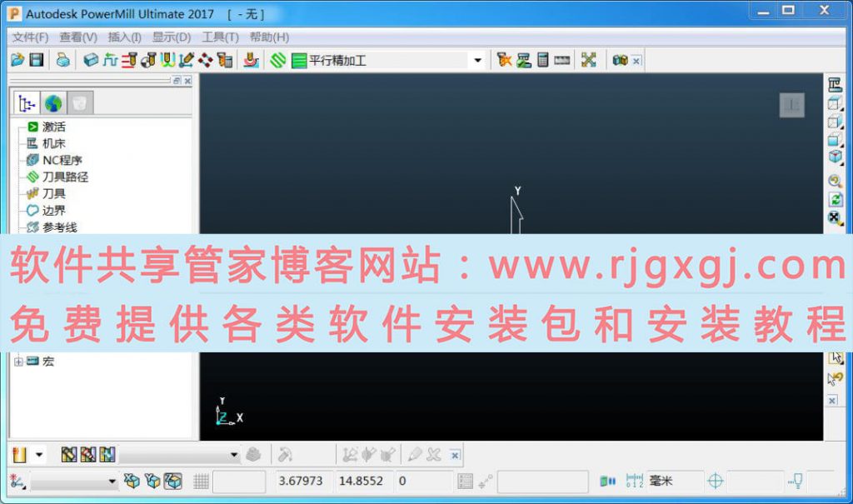Screen dimensions: 853x504
Task: Click the save project floppy icon
Action: tap(37, 60)
